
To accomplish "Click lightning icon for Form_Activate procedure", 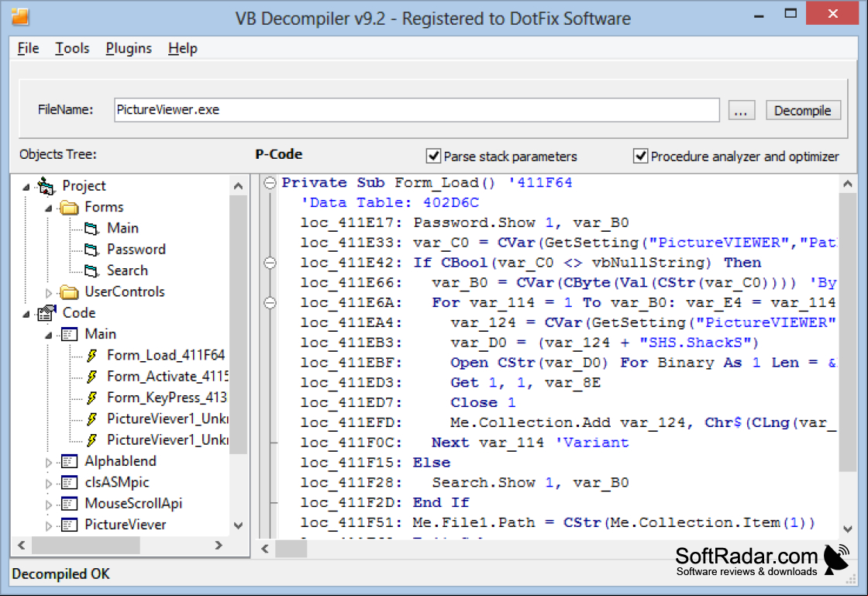I will click(92, 377).
